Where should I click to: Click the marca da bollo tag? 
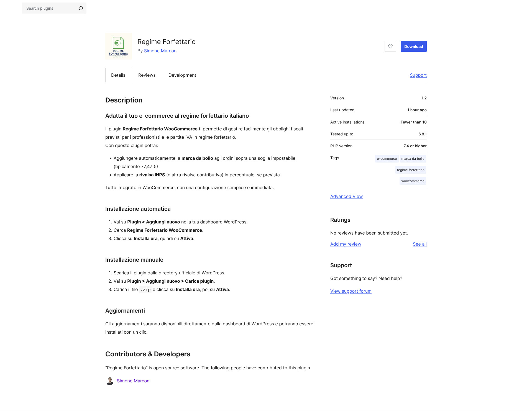413,159
